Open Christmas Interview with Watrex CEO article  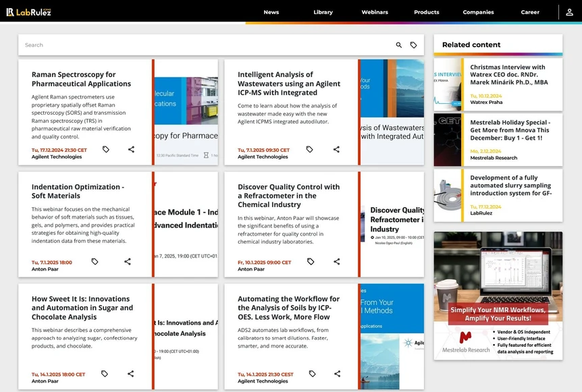point(509,74)
